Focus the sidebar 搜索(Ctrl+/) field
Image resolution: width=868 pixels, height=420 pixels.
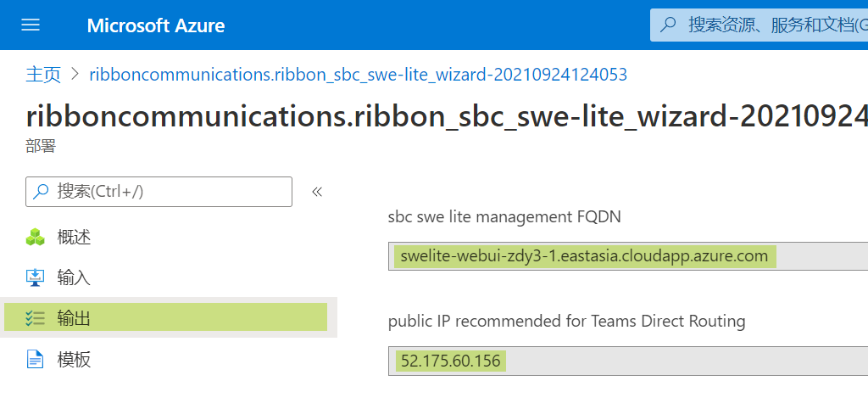tap(159, 192)
